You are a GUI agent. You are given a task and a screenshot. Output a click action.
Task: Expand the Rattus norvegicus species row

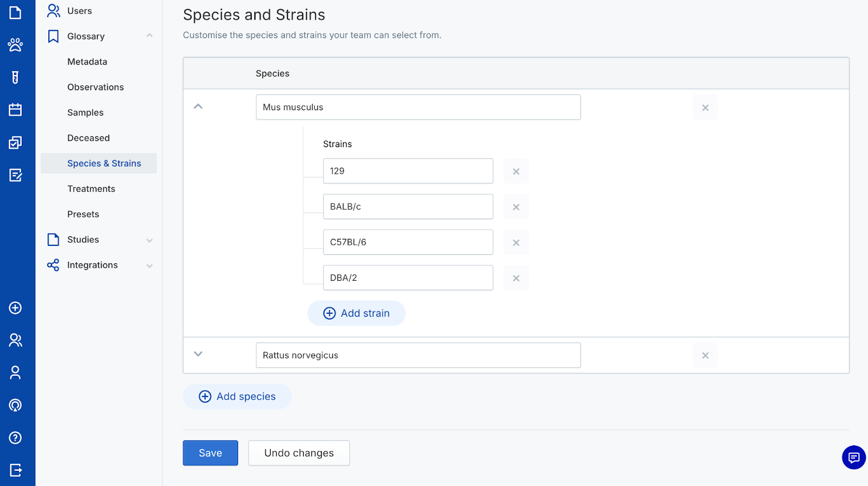(x=198, y=354)
